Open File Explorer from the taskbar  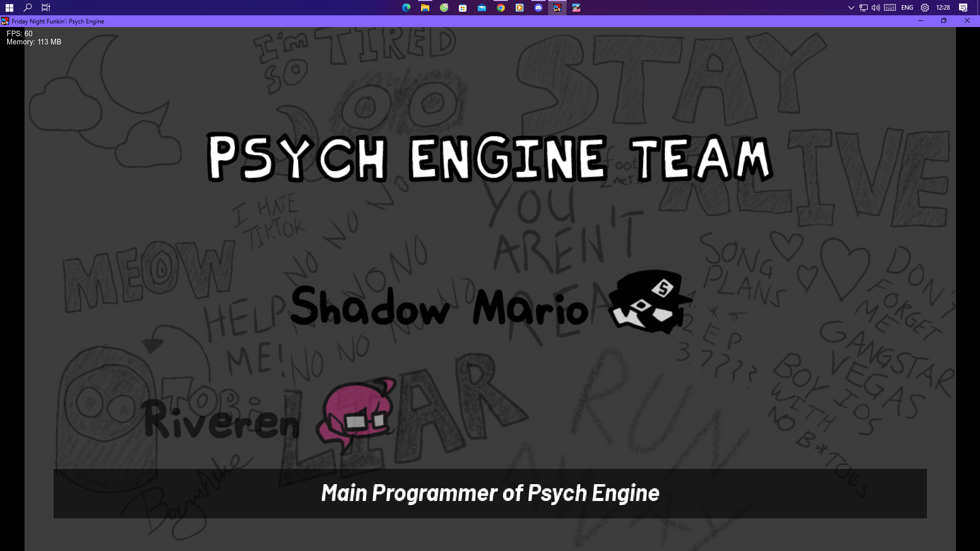tap(425, 8)
